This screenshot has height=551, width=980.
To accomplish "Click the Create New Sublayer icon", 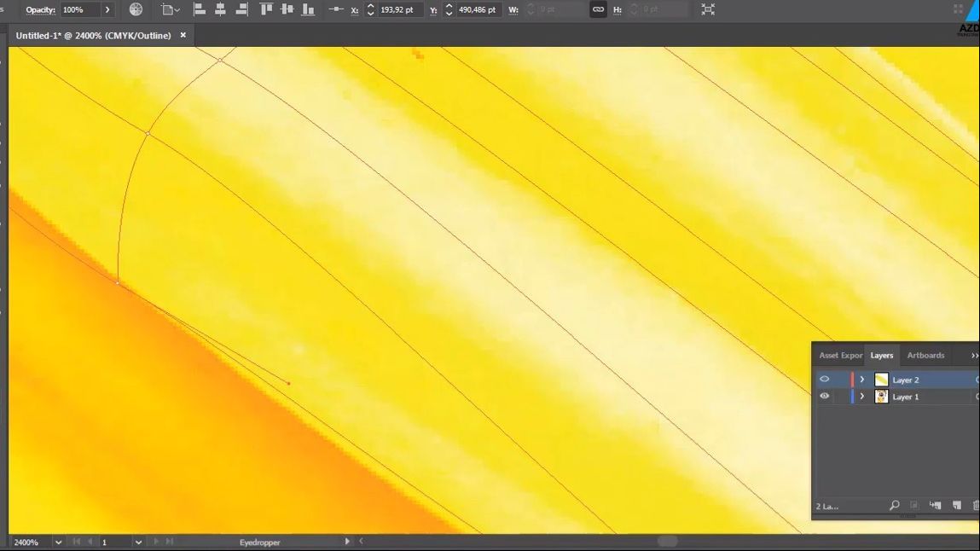I will 936,506.
